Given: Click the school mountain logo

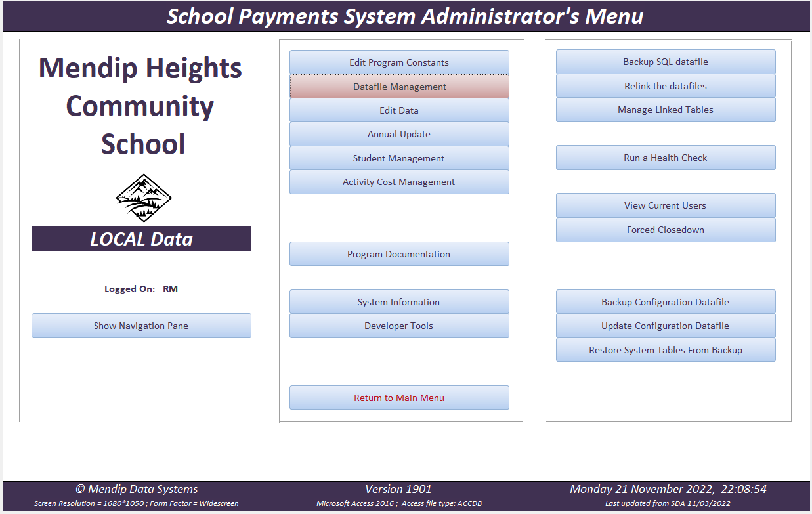Looking at the screenshot, I should click(143, 198).
